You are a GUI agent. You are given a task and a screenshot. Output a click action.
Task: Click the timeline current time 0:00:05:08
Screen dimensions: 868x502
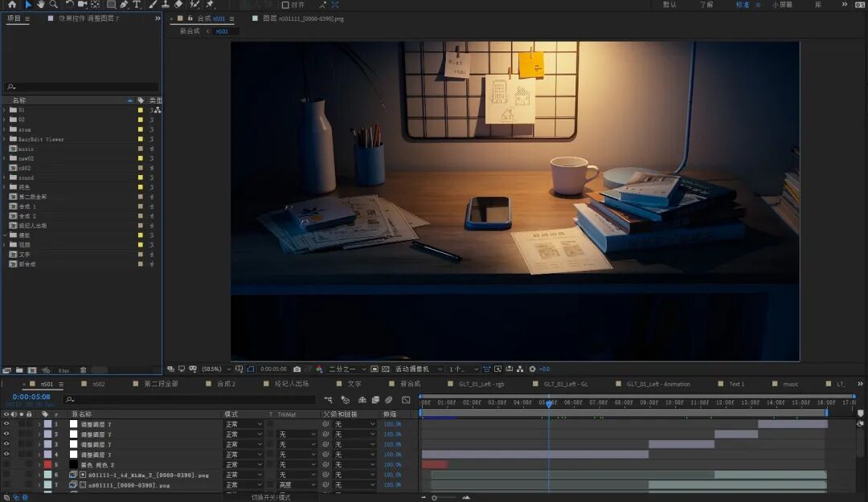pyautogui.click(x=31, y=397)
